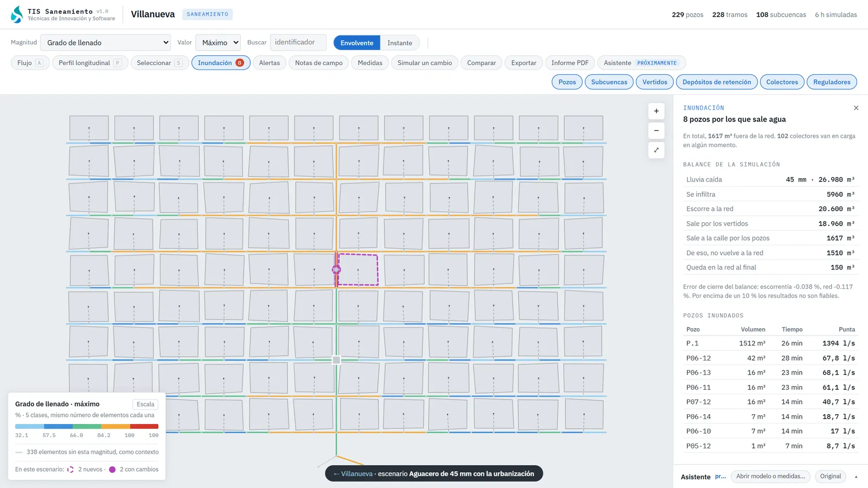Select the Original chip in the Asistente bar
This screenshot has height=488, width=868.
(831, 477)
